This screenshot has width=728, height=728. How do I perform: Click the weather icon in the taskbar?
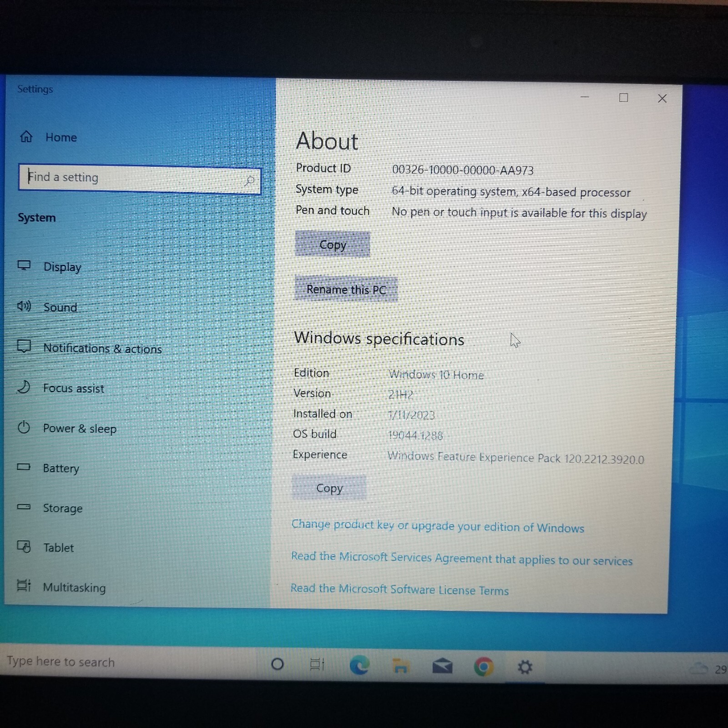click(698, 668)
